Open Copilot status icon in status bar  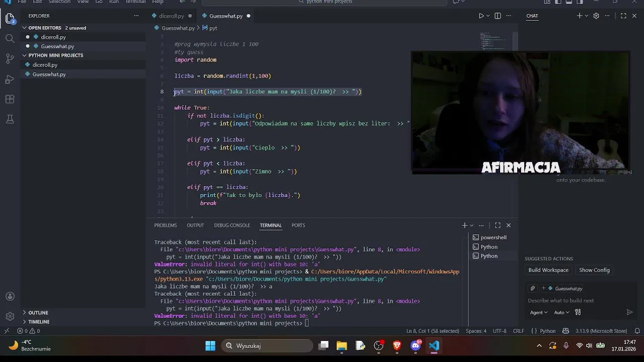[x=566, y=331]
